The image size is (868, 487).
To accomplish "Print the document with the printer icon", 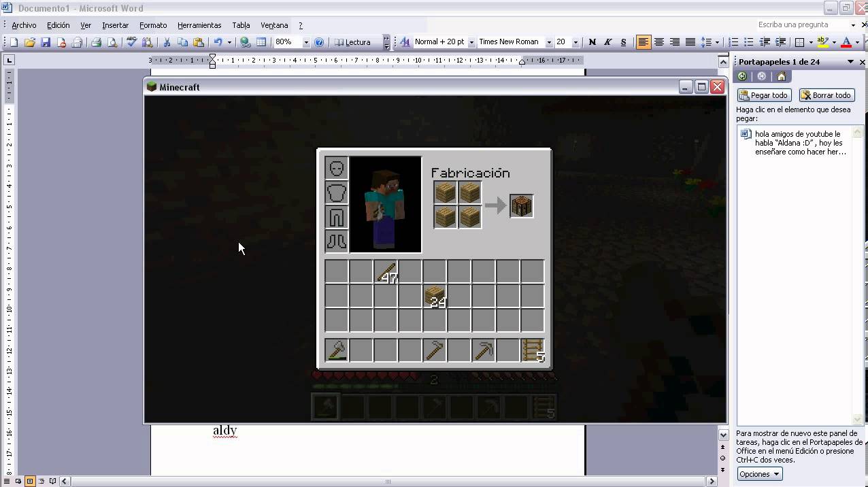I will [96, 42].
